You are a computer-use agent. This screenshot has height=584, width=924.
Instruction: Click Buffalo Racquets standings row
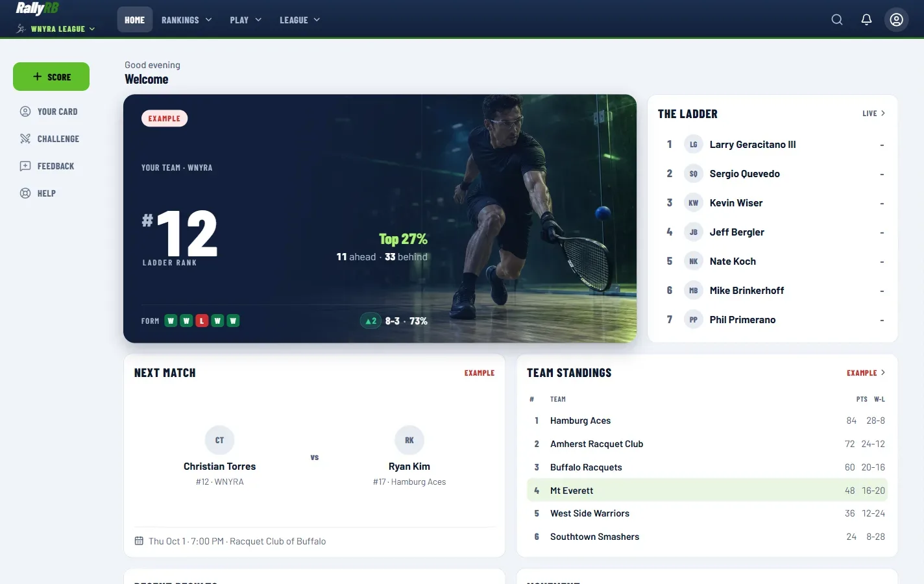pos(707,468)
